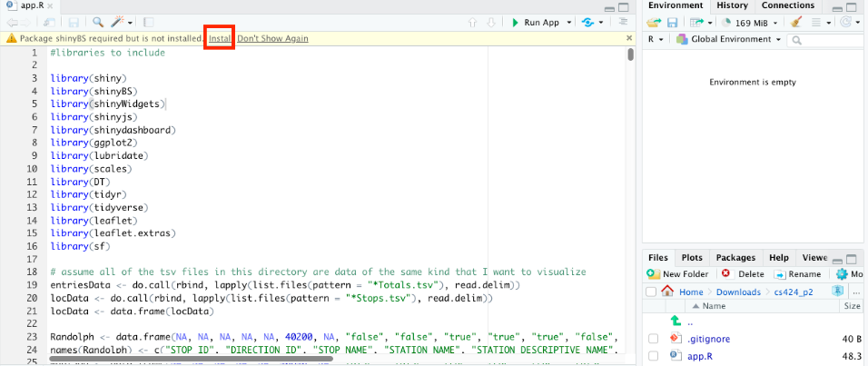Tick the select-all checkbox in Files breadcrumb
This screenshot has width=868, height=366.
[x=652, y=292]
